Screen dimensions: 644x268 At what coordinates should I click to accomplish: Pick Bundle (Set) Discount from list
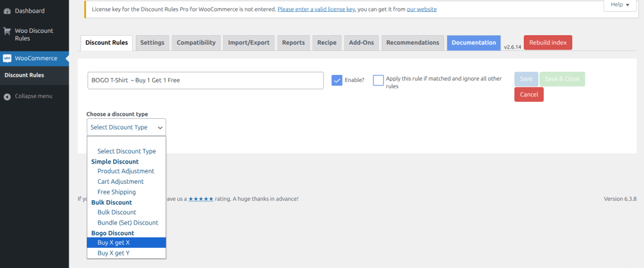click(128, 222)
